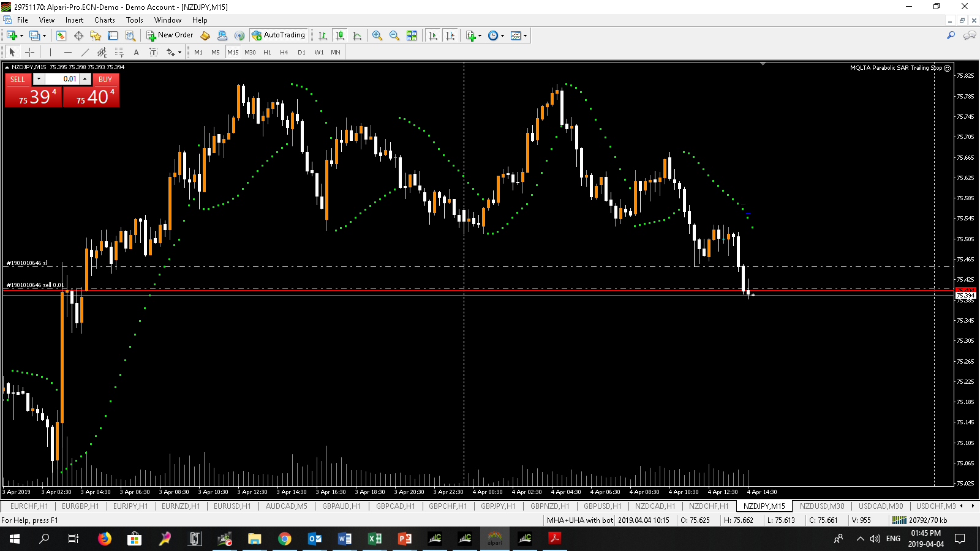Open the File menu
Viewport: 980px width, 551px height.
click(x=23, y=20)
